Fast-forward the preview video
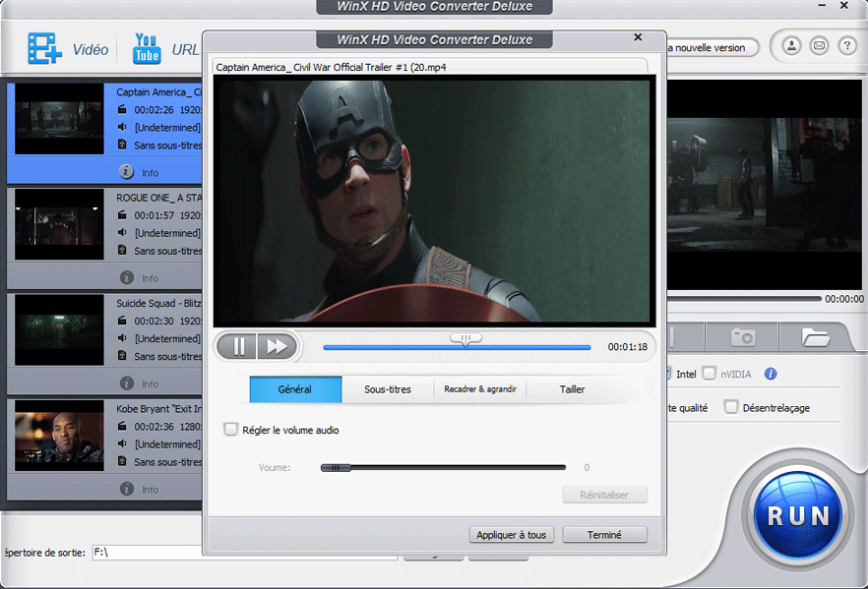 tap(277, 347)
